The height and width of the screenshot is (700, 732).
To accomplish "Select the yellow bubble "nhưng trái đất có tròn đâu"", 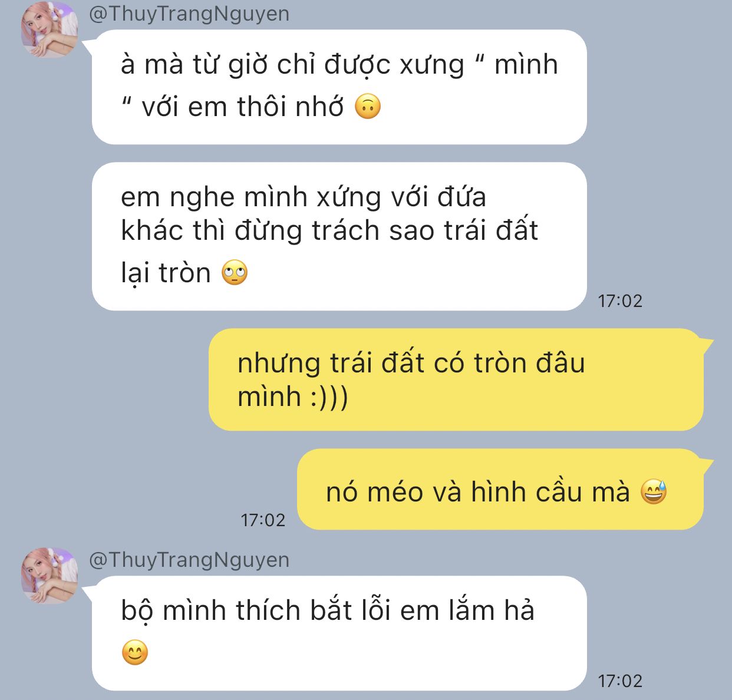I will [x=456, y=379].
